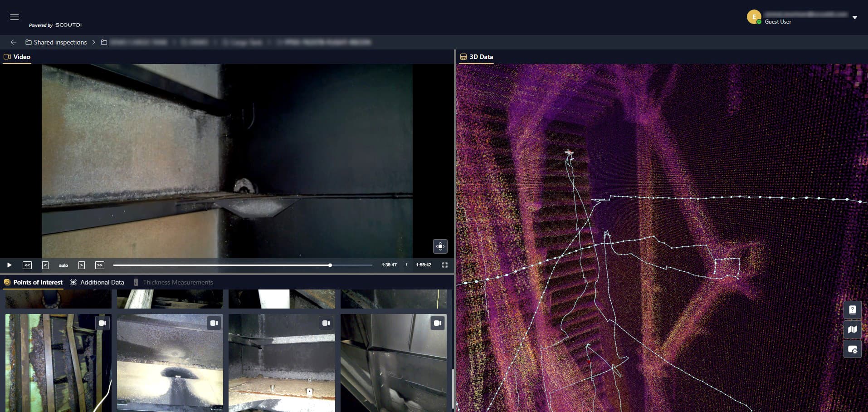868x412 pixels.
Task: Click the camera orientation control on the video
Action: pyautogui.click(x=440, y=246)
